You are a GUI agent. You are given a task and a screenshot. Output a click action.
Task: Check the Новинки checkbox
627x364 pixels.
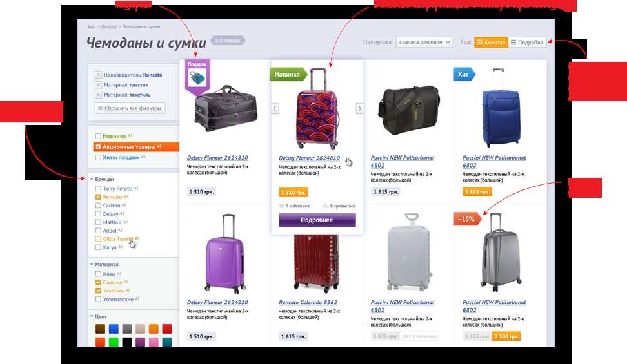pyautogui.click(x=98, y=136)
